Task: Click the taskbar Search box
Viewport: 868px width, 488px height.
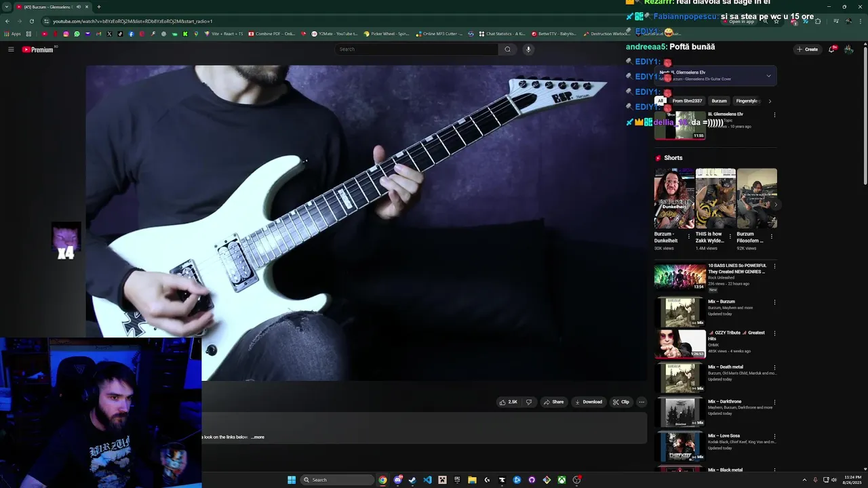Action: point(337,480)
